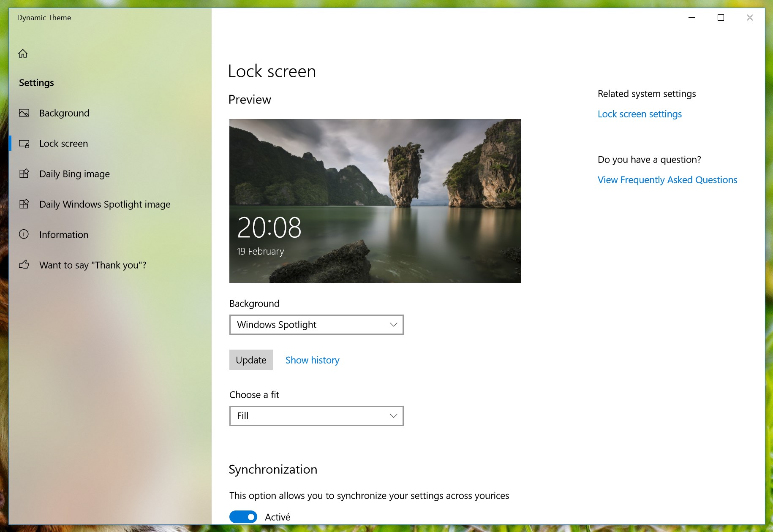The width and height of the screenshot is (773, 532).
Task: Select the Lock screen label in sidebar
Action: coord(64,144)
